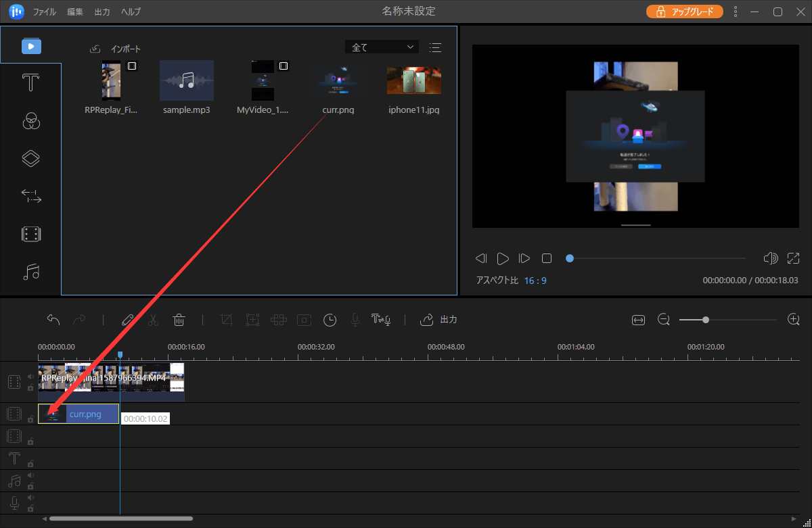Open the Filters panel (three circles icon)
812x528 pixels.
pyautogui.click(x=30, y=122)
